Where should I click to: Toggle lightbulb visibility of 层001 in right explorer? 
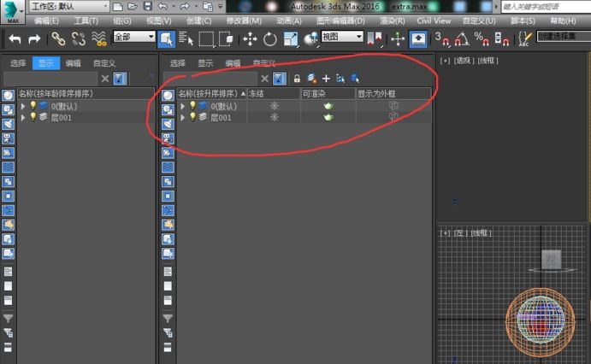[193, 117]
